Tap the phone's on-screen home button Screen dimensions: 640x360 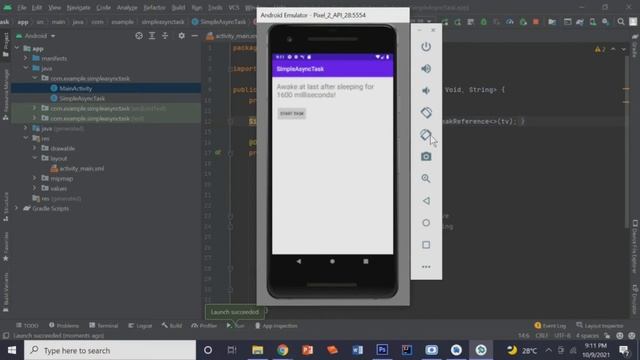(x=332, y=261)
